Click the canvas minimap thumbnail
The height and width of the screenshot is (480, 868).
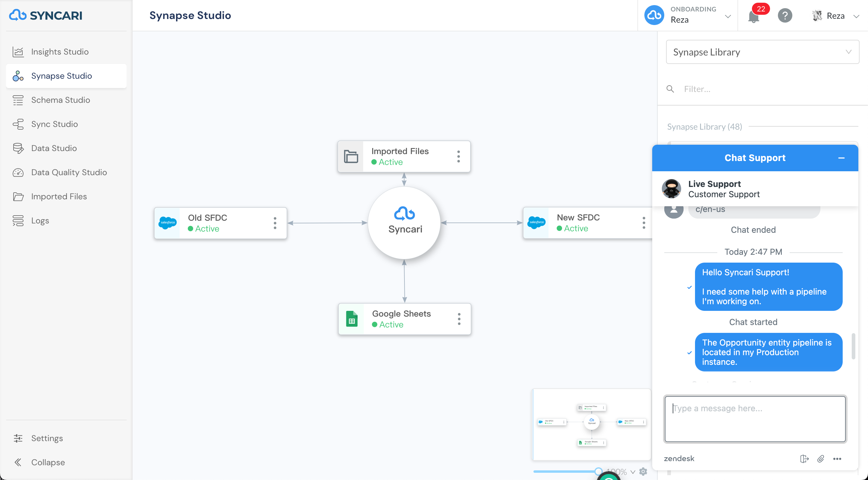pos(591,425)
